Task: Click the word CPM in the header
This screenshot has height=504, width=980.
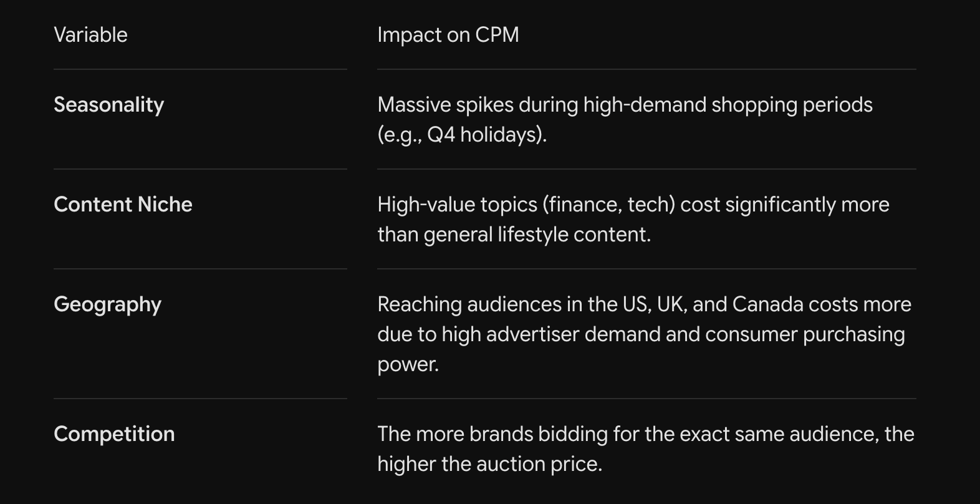Action: pyautogui.click(x=497, y=35)
